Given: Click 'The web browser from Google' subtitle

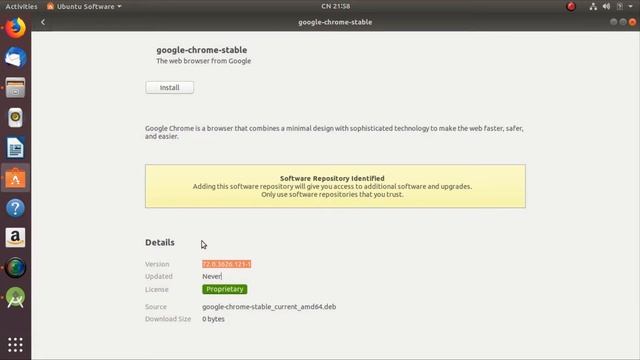Looking at the screenshot, I should pyautogui.click(x=203, y=61).
